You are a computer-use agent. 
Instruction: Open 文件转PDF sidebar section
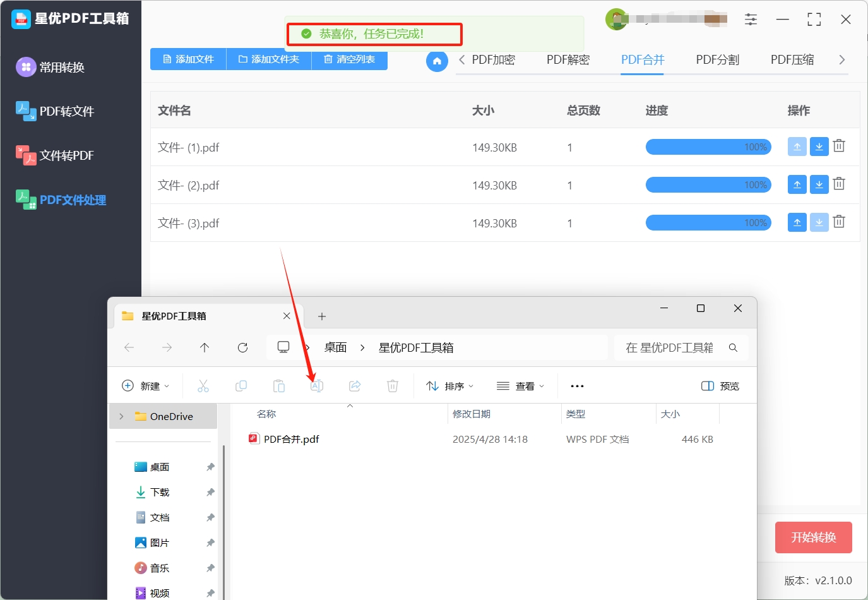click(x=55, y=155)
